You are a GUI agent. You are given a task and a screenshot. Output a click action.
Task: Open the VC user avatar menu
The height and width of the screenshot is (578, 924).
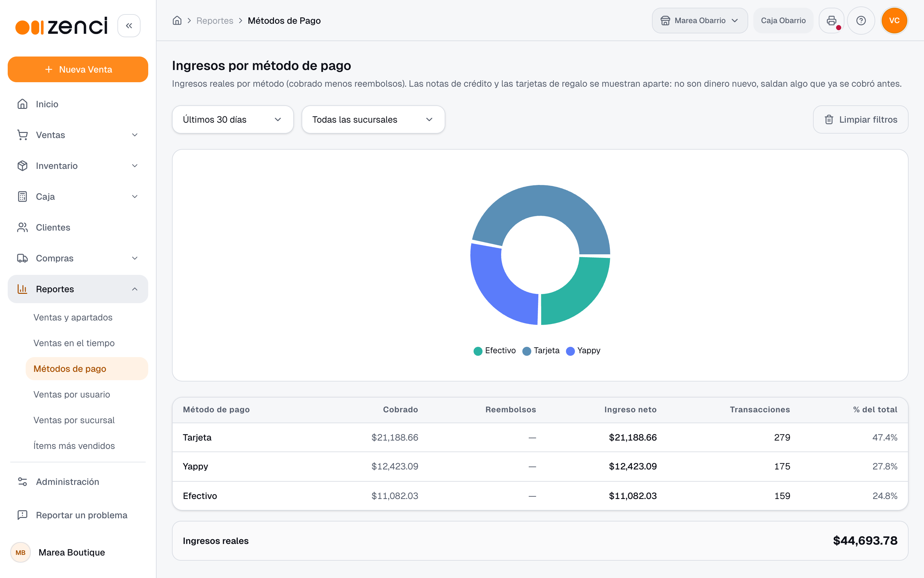[894, 21]
